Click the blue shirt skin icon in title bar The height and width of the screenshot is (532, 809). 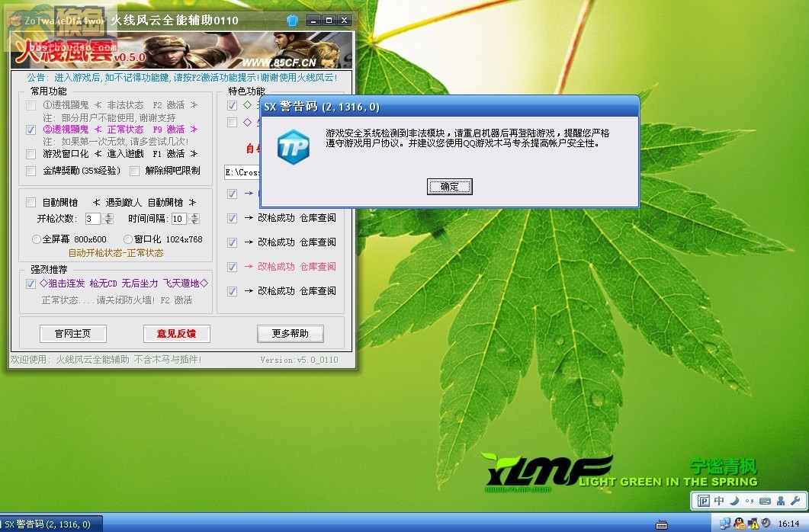tap(293, 20)
